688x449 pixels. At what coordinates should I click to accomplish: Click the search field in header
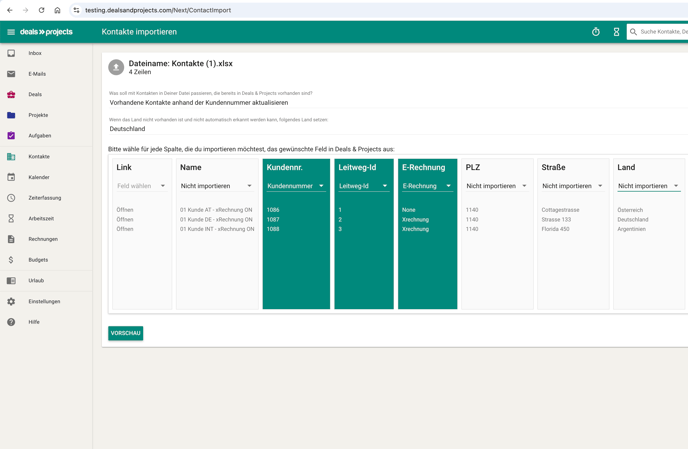pos(662,32)
